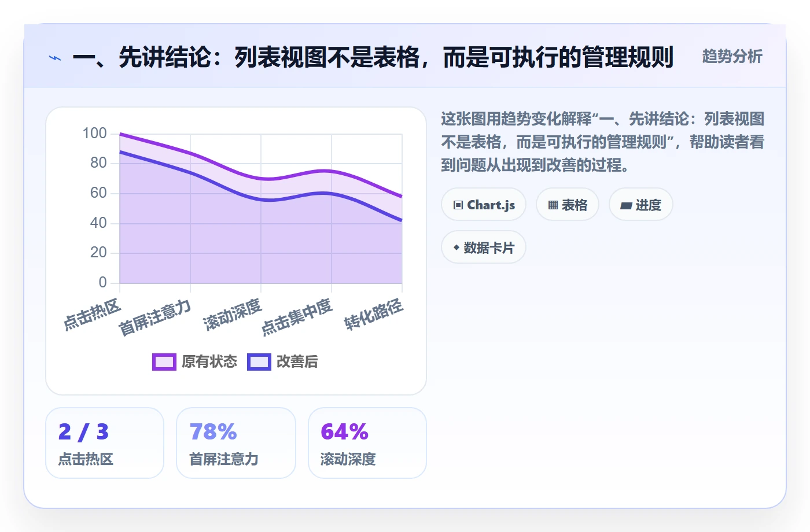This screenshot has height=532, width=810.
Task: Click the 首屏注意力 axis label on the chart
Action: coord(154,317)
